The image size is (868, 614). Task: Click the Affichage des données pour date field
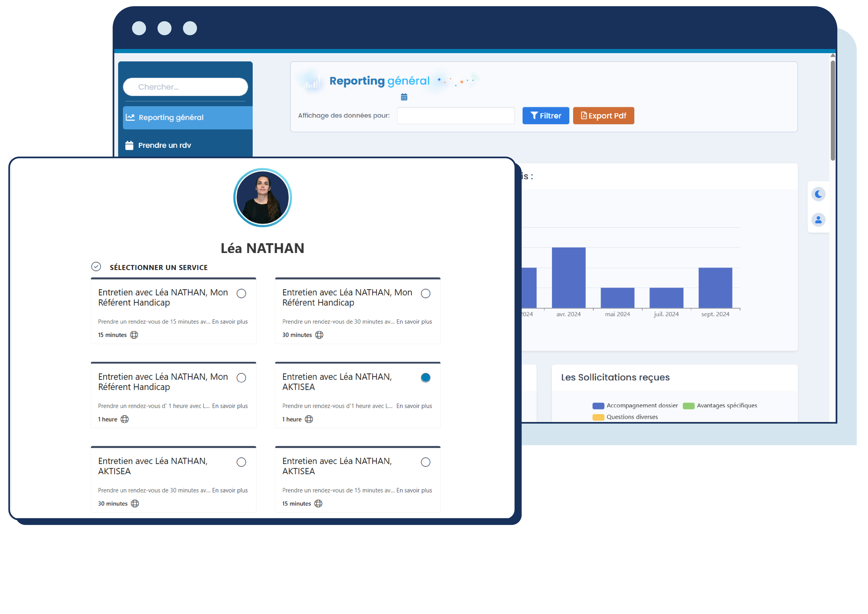(456, 116)
